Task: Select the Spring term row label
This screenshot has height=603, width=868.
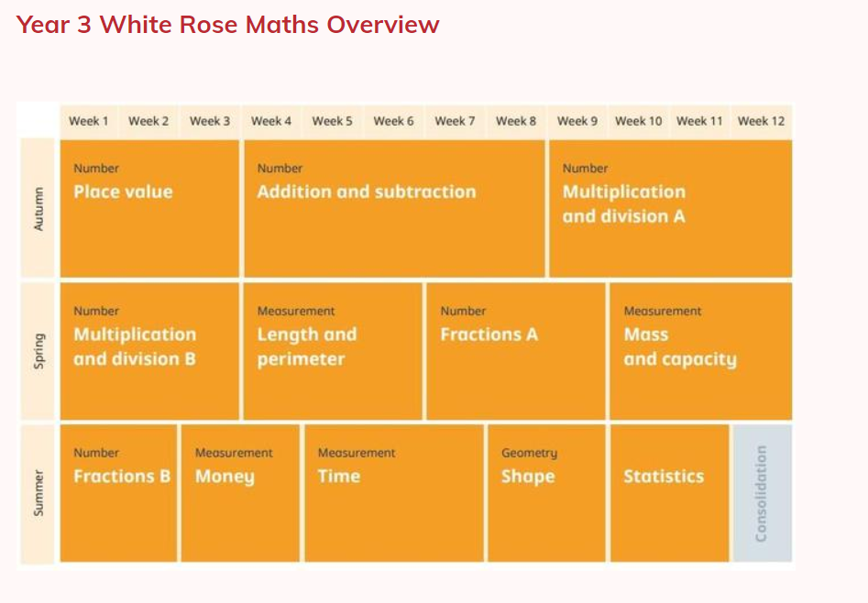Action: point(38,351)
